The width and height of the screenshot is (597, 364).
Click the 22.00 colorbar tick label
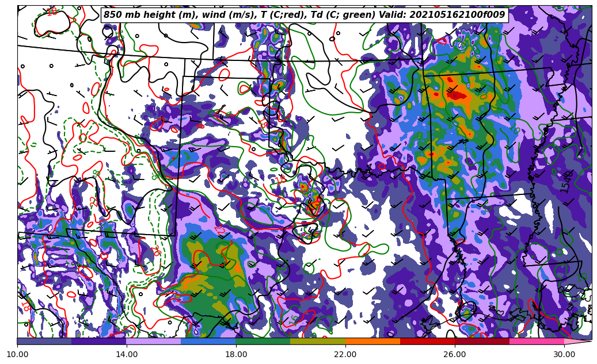coord(345,354)
